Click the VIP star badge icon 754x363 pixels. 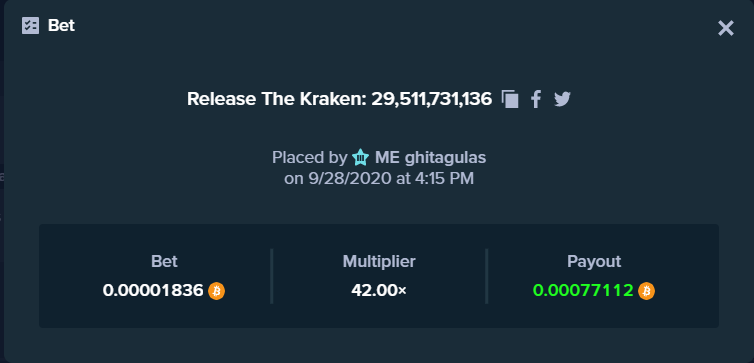(360, 157)
